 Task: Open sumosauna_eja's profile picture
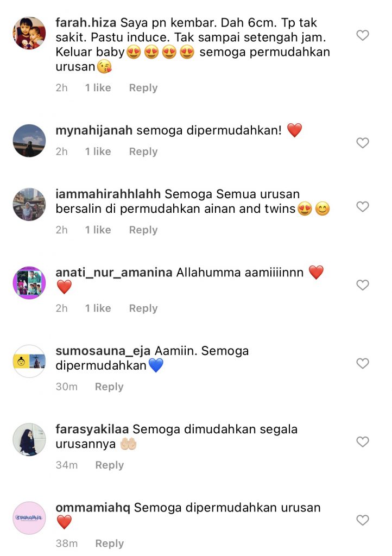point(29,361)
